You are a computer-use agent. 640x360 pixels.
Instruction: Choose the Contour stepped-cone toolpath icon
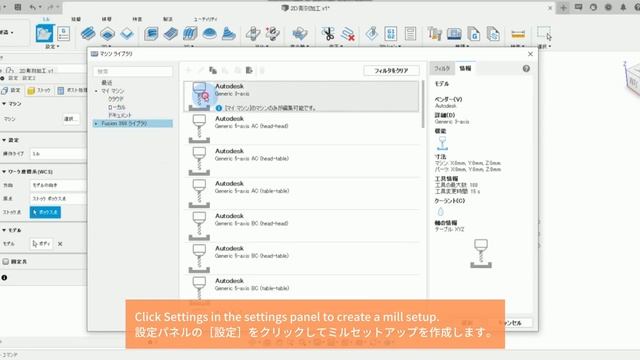point(229,33)
